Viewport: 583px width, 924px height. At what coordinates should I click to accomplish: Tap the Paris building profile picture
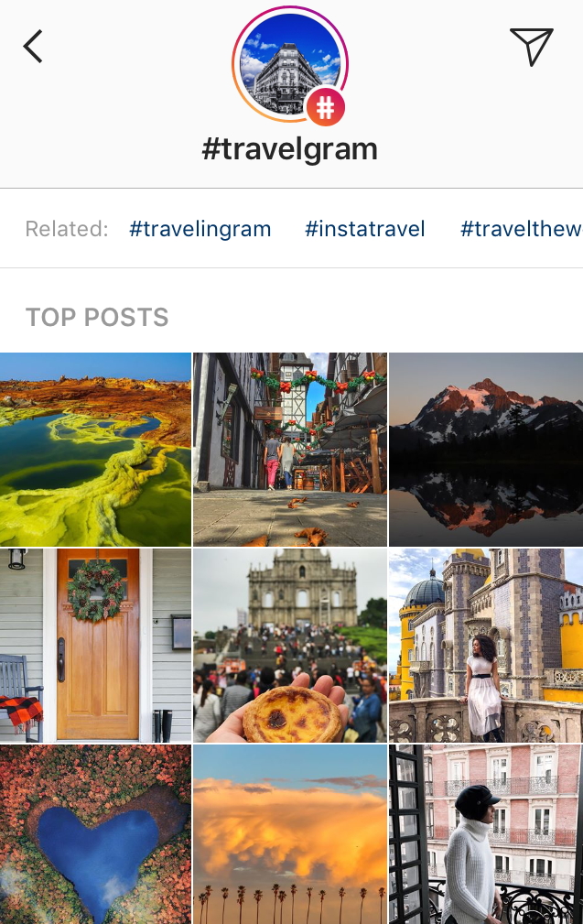coord(290,64)
